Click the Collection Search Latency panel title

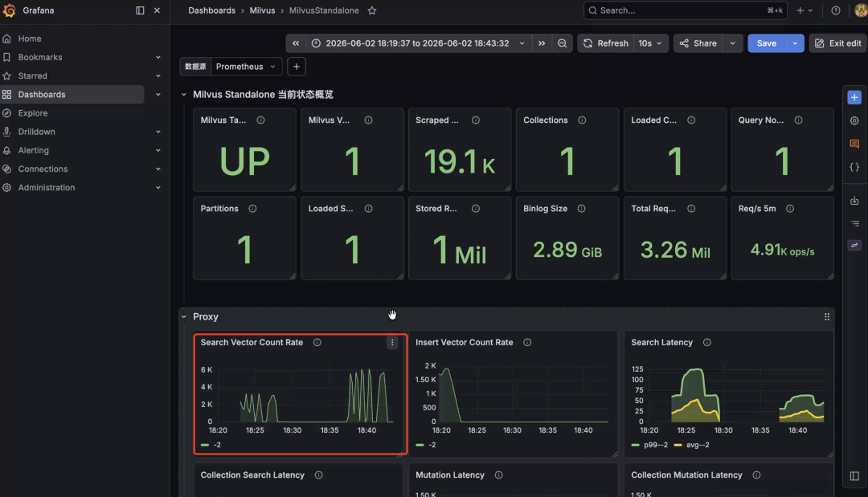tap(252, 475)
